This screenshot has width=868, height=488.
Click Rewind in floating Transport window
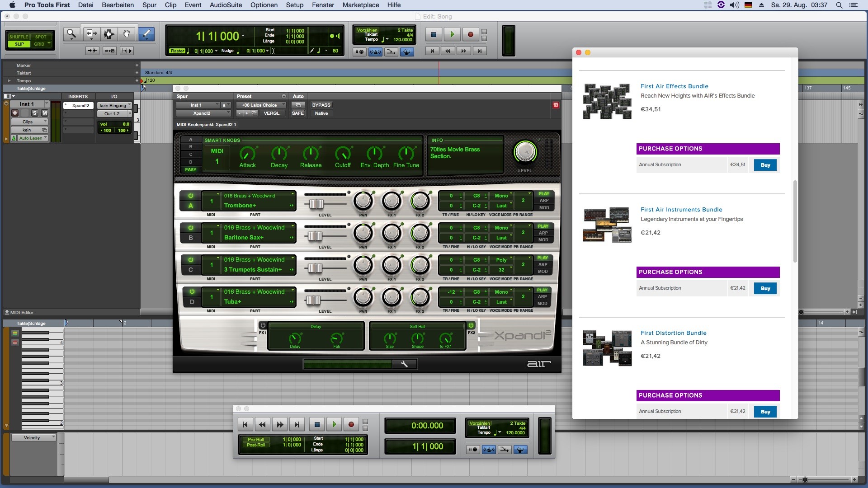(x=263, y=425)
